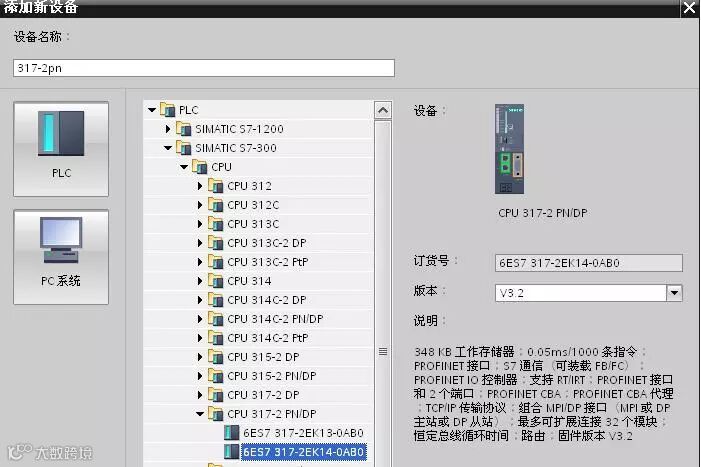Click the CPU 317-2 PN/DP folder icon

coord(216,414)
